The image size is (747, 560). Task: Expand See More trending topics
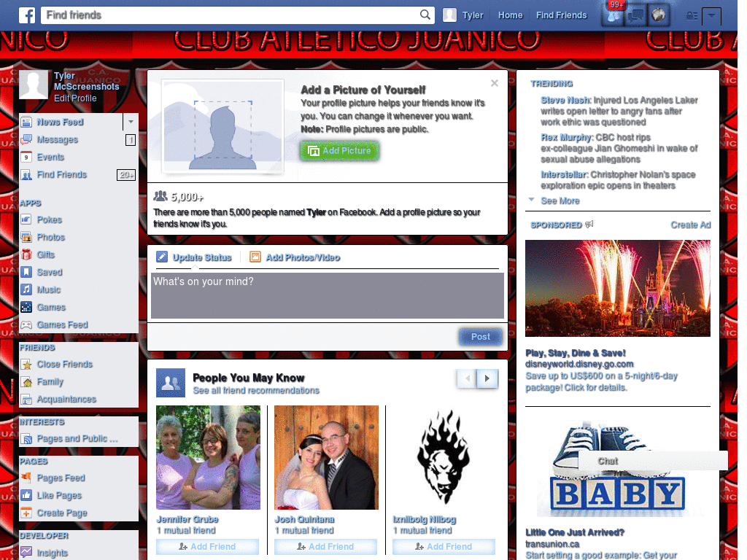[560, 201]
